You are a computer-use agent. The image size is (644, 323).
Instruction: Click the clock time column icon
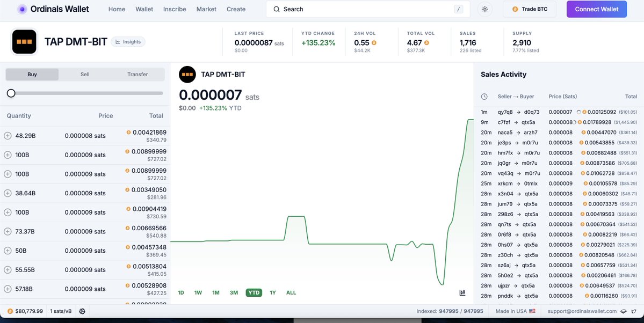[484, 97]
